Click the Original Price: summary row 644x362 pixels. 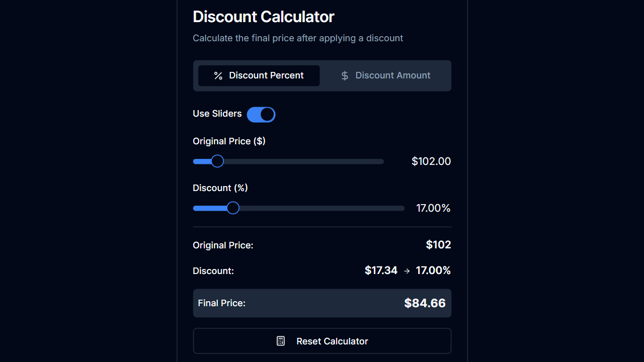click(x=322, y=245)
